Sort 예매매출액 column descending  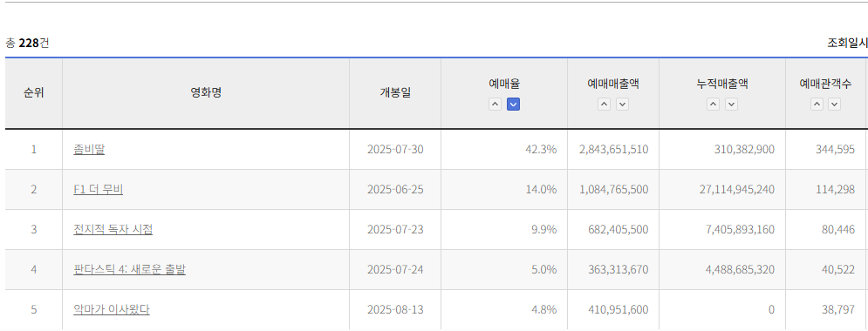(622, 104)
